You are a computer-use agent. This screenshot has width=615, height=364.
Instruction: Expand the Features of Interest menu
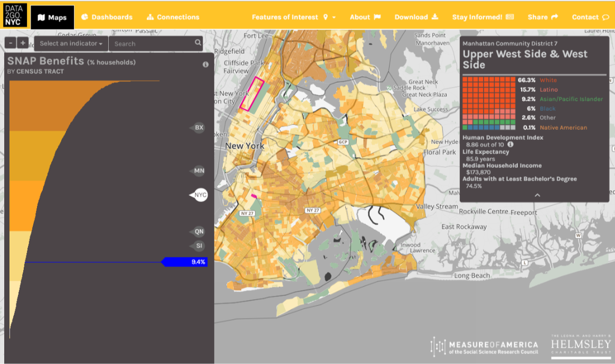coord(294,17)
